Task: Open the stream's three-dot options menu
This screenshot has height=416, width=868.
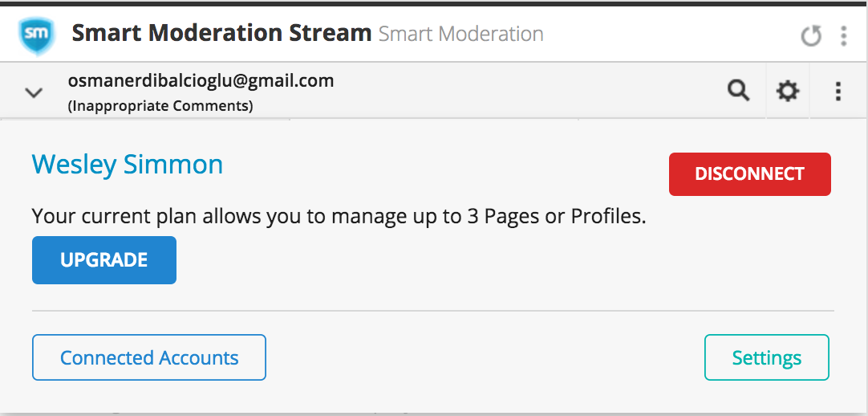Action: pos(838,91)
